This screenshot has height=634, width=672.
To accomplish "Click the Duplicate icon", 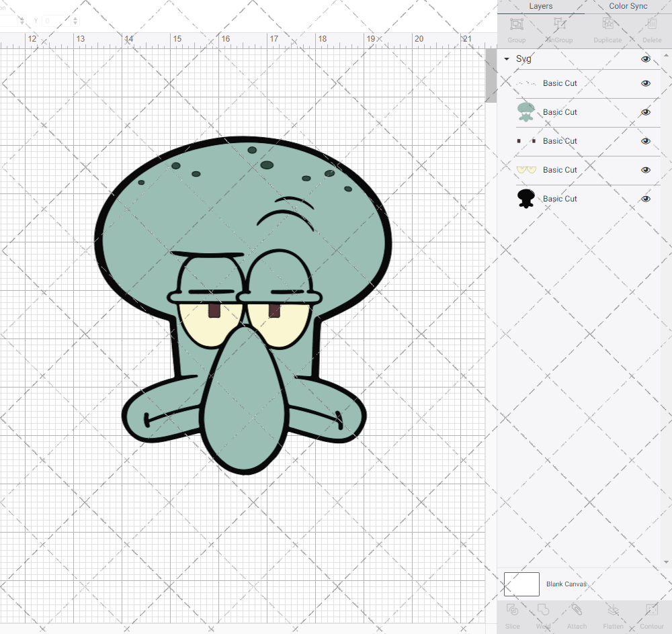I will (x=607, y=24).
